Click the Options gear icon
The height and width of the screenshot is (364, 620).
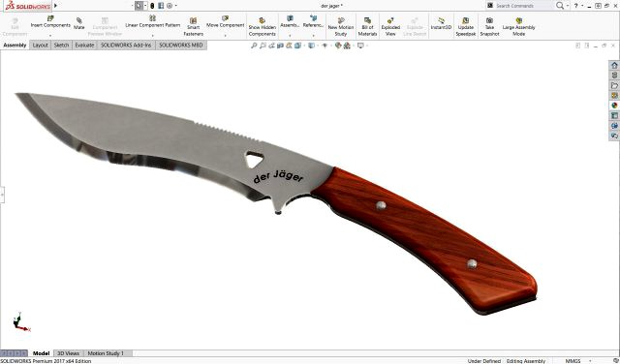170,6
